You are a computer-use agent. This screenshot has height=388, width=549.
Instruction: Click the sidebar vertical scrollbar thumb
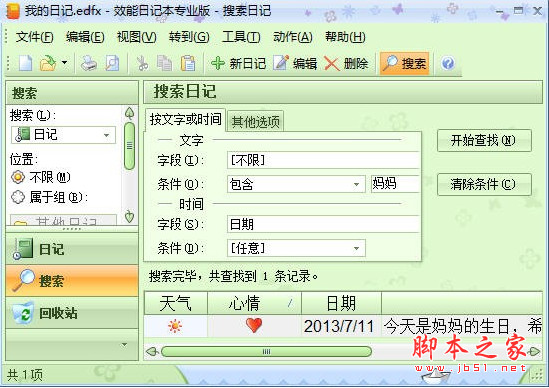click(130, 146)
